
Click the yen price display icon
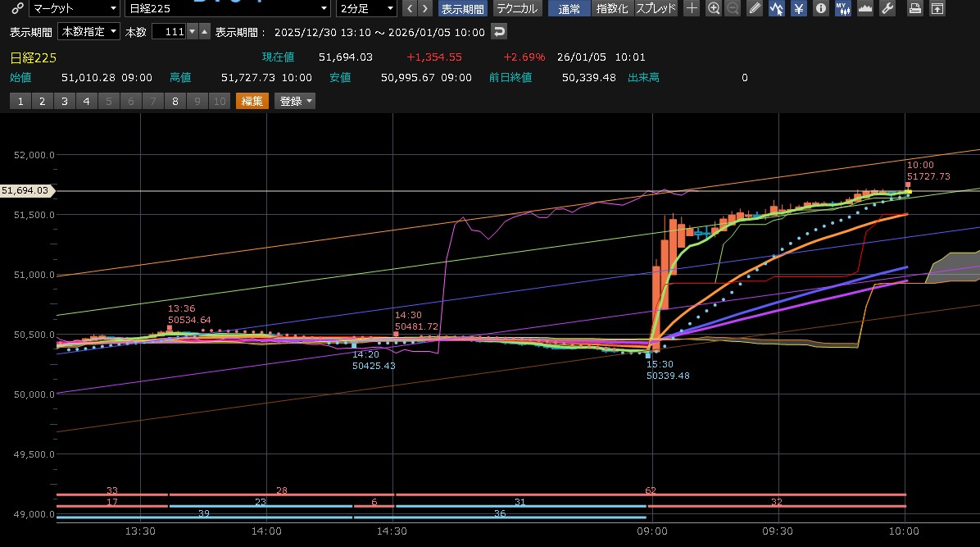pos(798,8)
